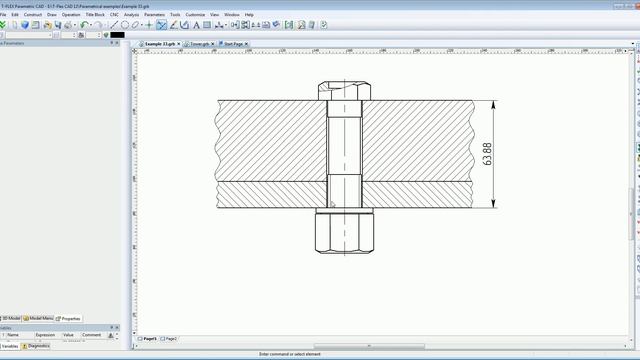The image size is (640, 360).
Task: Open the Title Block menu
Action: pos(95,15)
